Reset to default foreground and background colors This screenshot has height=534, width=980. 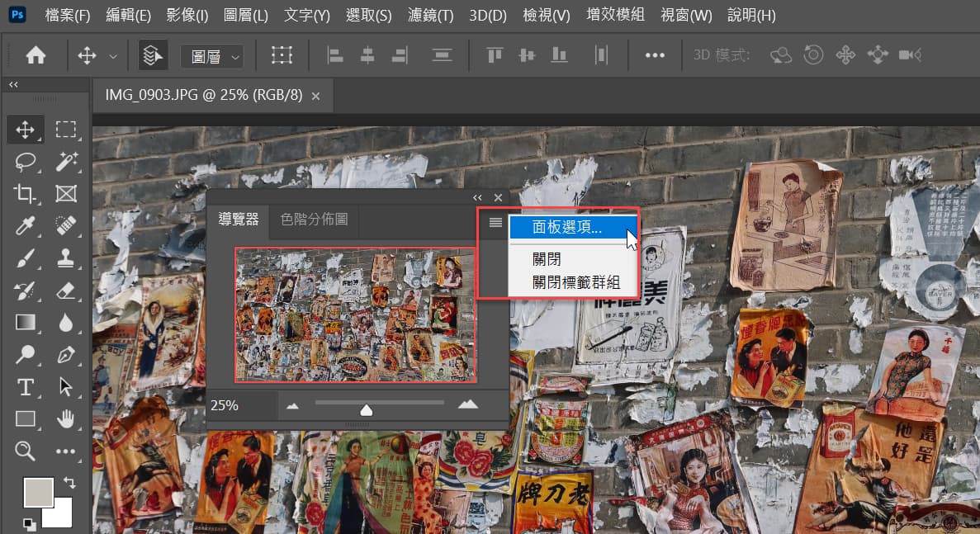point(29,524)
